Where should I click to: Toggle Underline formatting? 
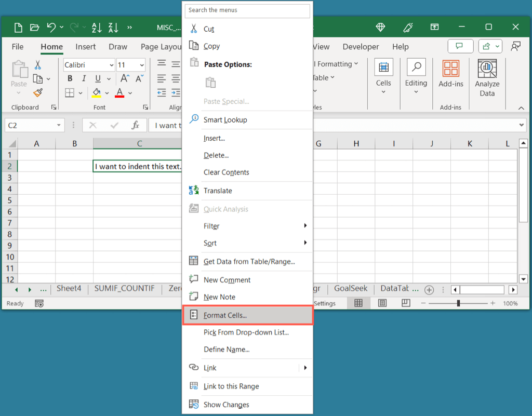tap(98, 79)
